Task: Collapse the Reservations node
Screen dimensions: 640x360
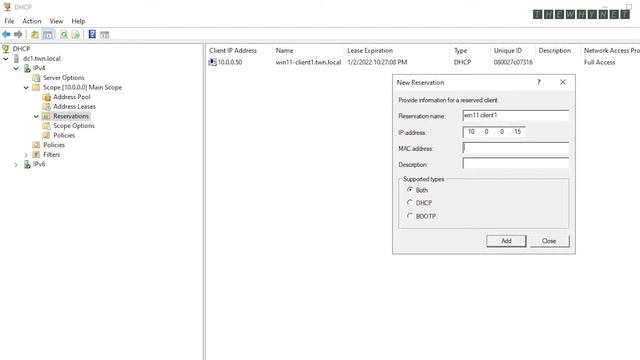Action: click(x=36, y=116)
